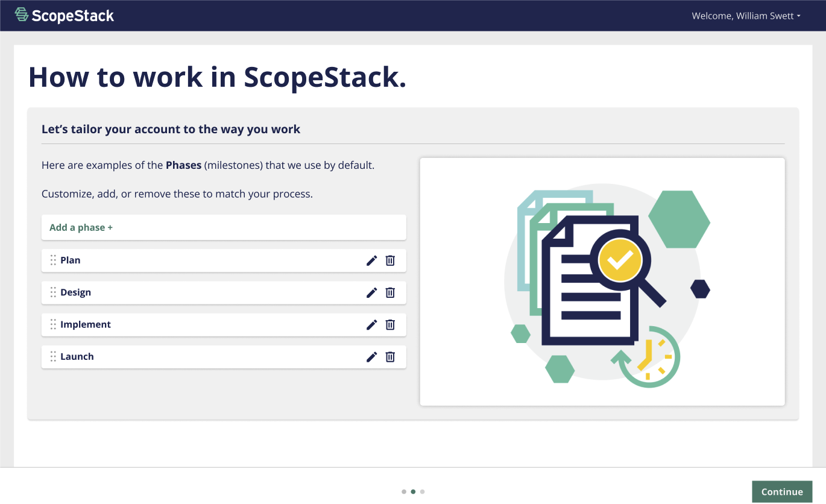
Task: Go to the first step pagination dot
Action: pos(404,491)
